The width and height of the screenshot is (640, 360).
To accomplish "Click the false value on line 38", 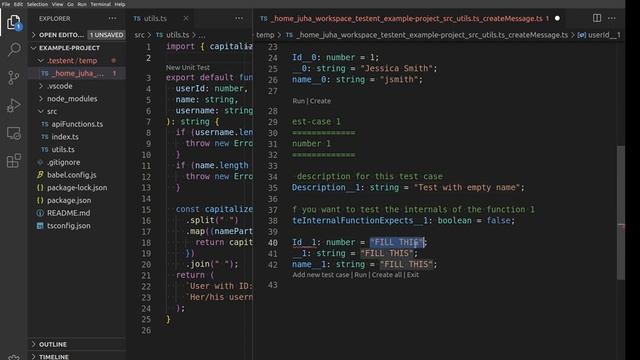I will pyautogui.click(x=498, y=221).
